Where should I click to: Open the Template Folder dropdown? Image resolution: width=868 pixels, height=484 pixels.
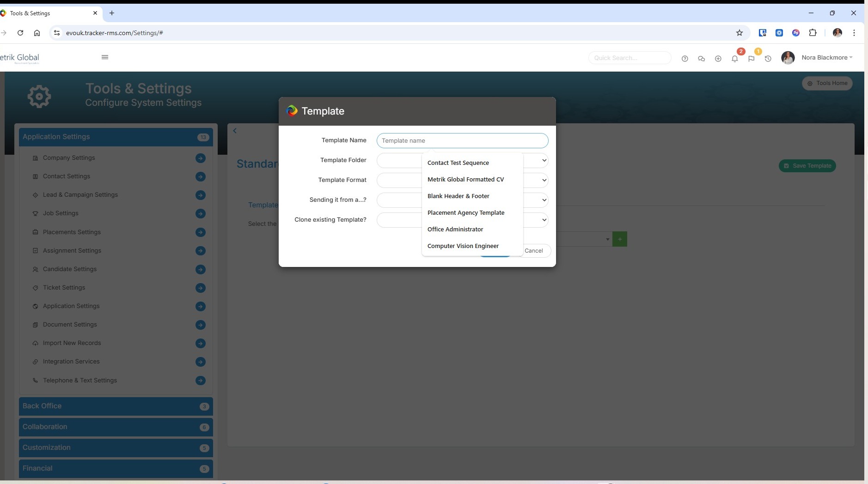pyautogui.click(x=462, y=160)
